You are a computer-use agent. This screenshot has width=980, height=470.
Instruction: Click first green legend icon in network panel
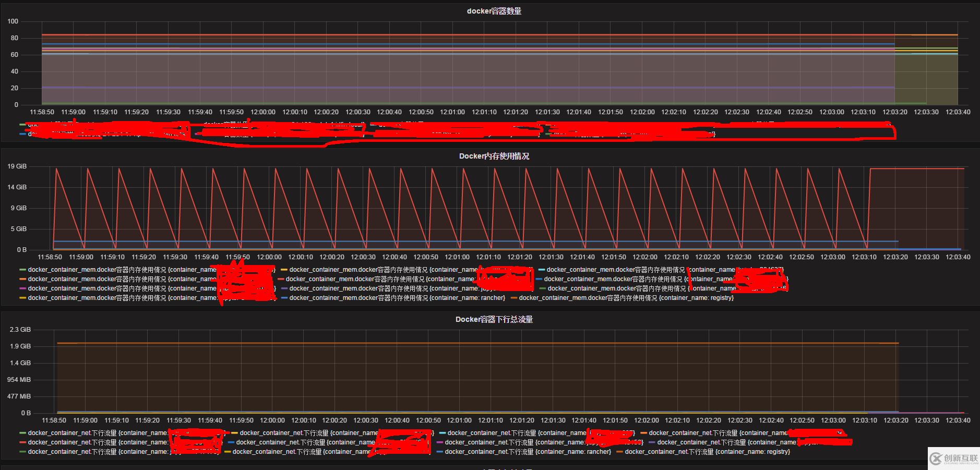(22, 433)
